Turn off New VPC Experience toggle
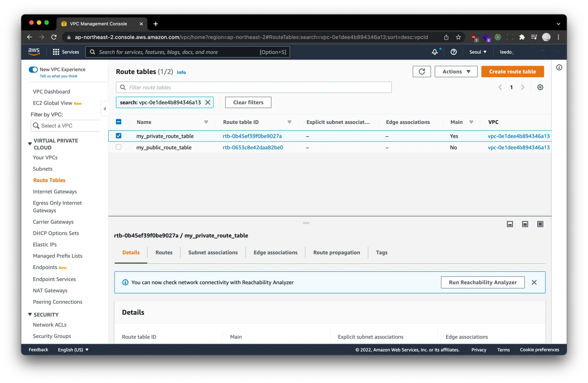The height and width of the screenshot is (383, 588). click(x=33, y=69)
